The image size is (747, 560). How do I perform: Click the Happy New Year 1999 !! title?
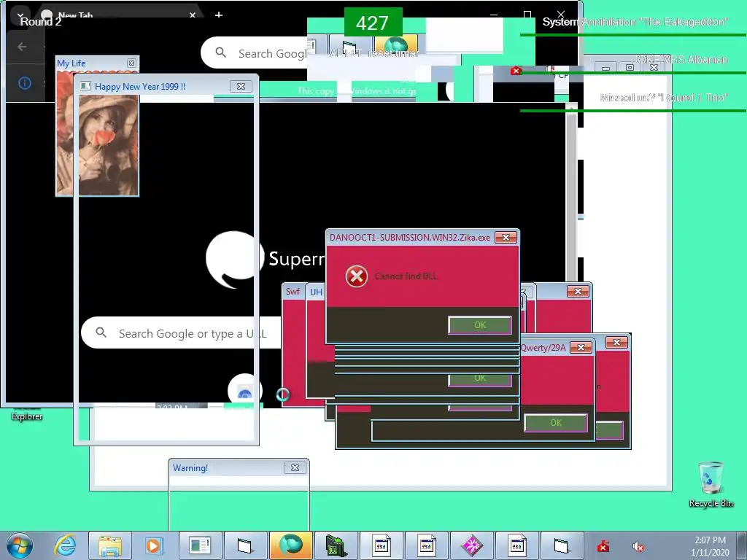tap(140, 86)
